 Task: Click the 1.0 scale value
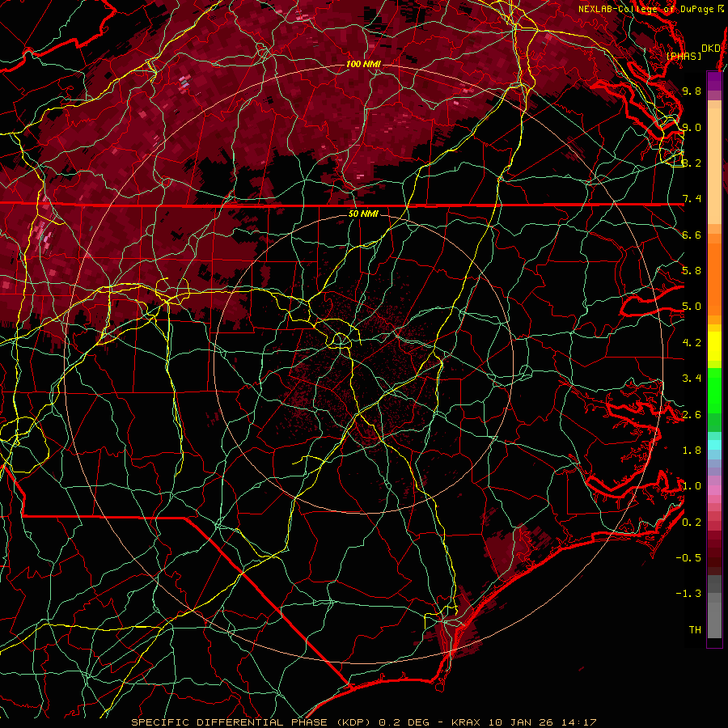(692, 485)
